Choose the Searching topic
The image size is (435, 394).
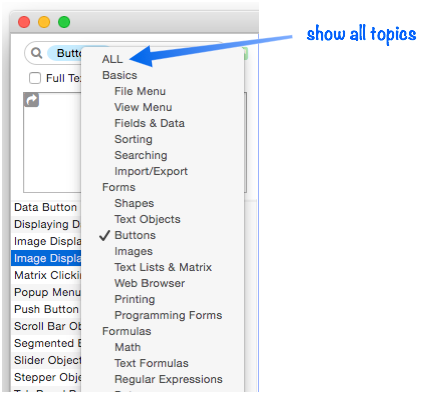pyautogui.click(x=141, y=155)
